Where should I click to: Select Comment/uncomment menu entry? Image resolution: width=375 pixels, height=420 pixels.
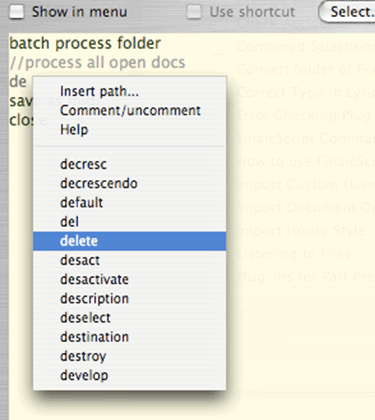coord(129,110)
